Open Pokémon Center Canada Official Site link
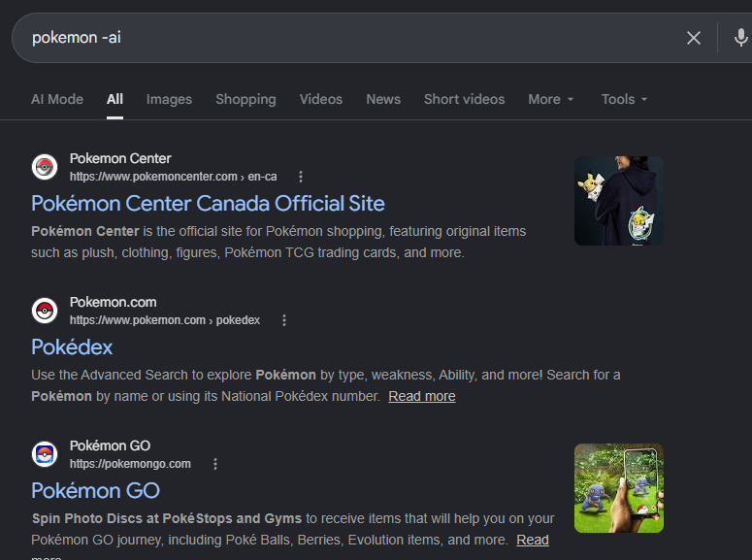Viewport: 752px width, 560px height. pyautogui.click(x=208, y=204)
